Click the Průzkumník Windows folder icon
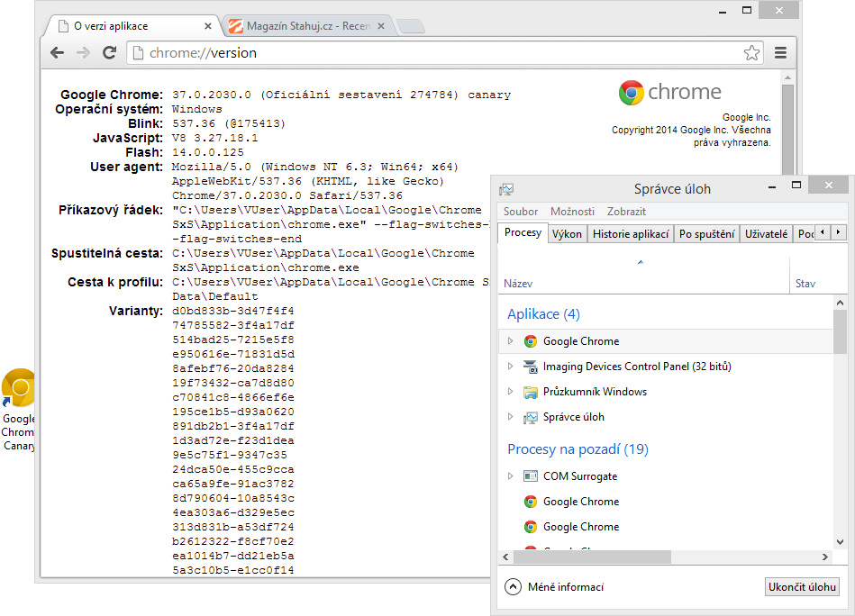This screenshot has width=855, height=616. tap(531, 392)
